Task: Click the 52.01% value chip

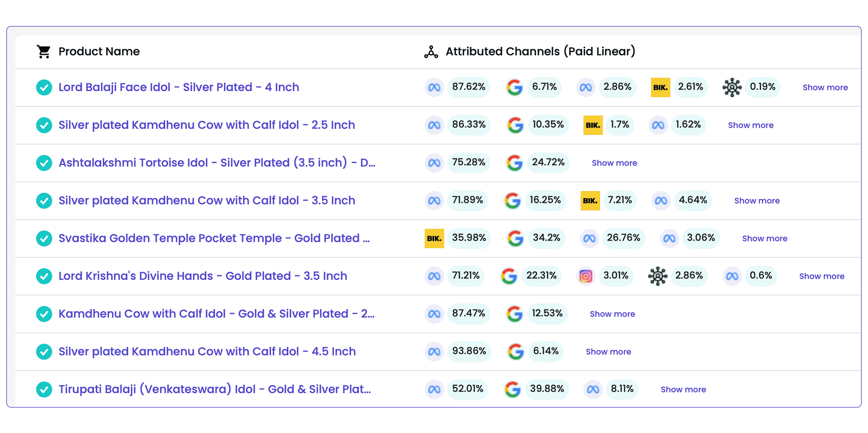Action: click(467, 389)
